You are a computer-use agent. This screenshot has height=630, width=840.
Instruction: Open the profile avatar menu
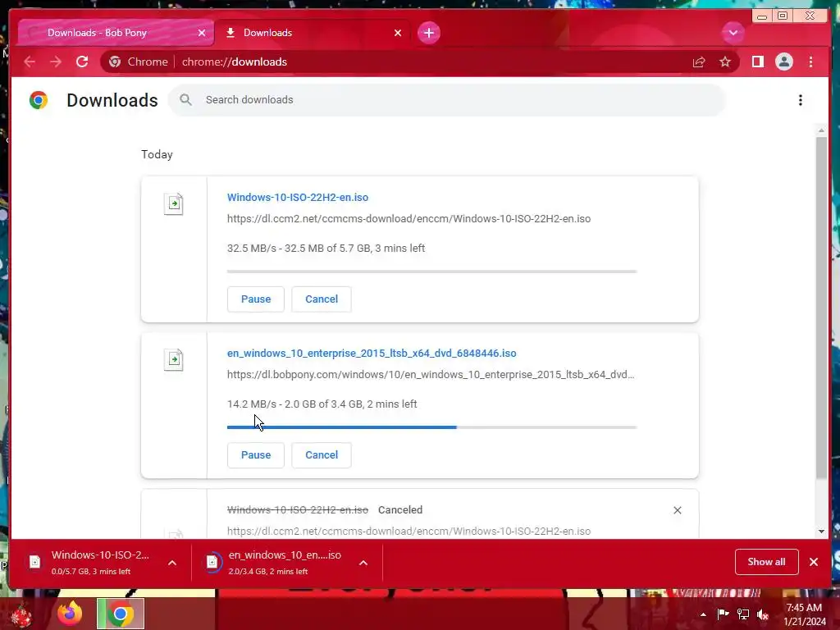point(783,62)
